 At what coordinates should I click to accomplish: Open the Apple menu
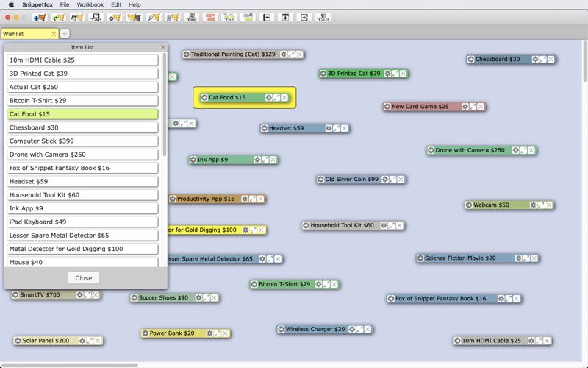[11, 4]
